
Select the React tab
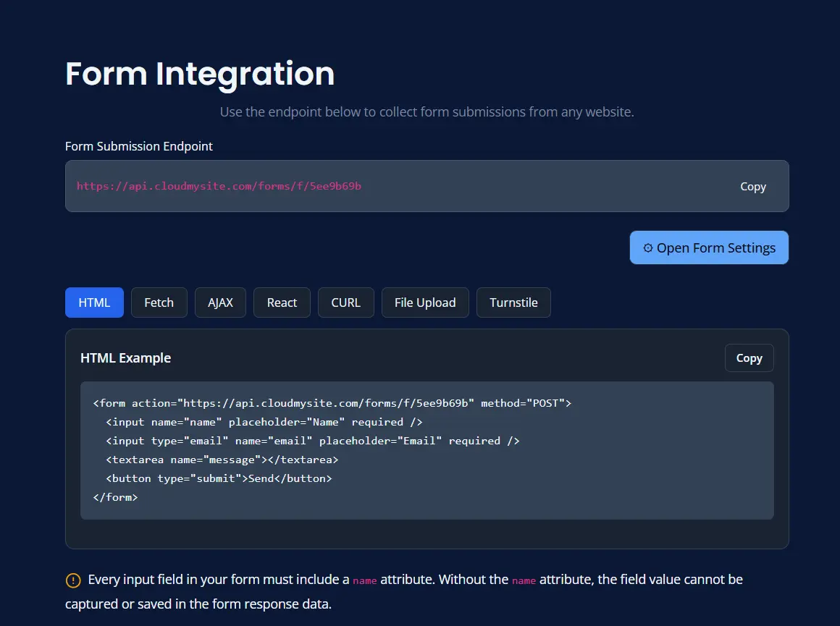point(282,303)
